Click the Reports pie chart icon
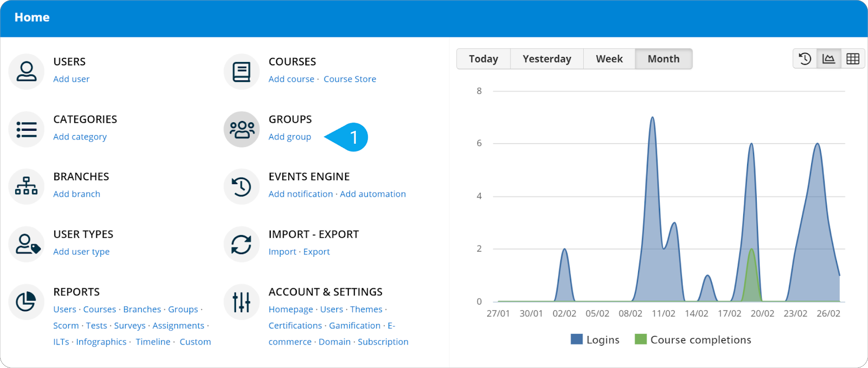868x368 pixels. pos(26,302)
